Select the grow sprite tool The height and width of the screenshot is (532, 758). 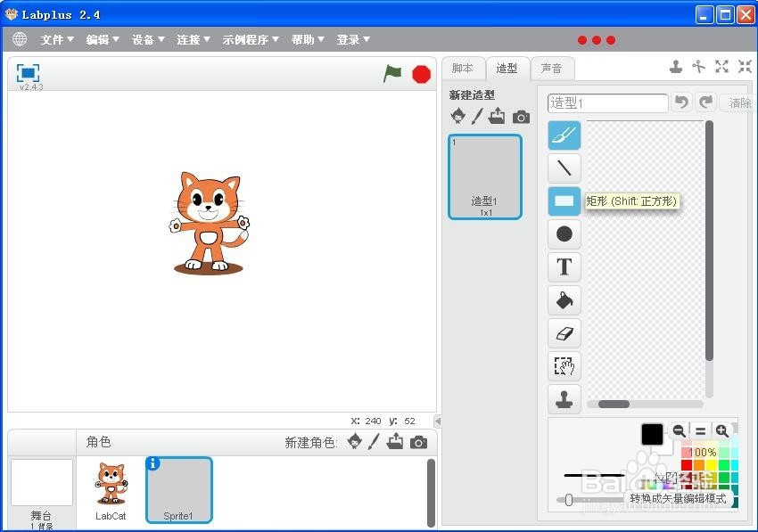721,66
